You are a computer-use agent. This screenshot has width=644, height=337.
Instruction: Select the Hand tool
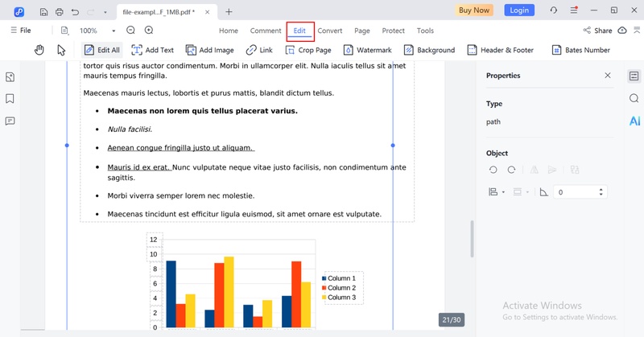[39, 50]
